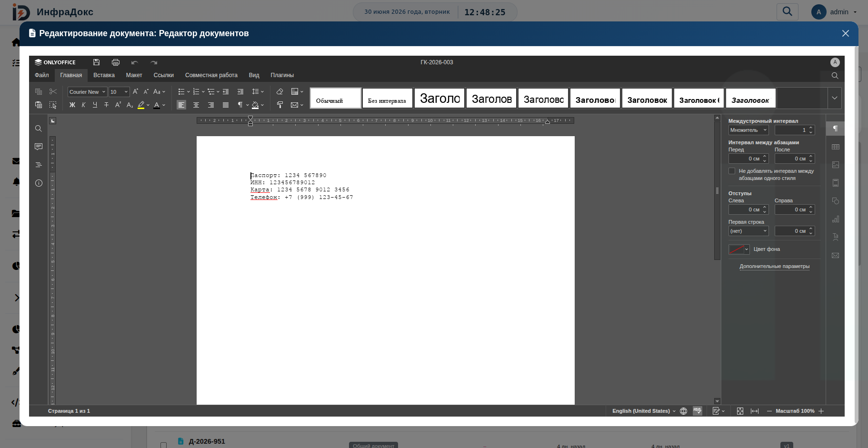Decrease paragraph indent
The width and height of the screenshot is (868, 448).
[226, 91]
